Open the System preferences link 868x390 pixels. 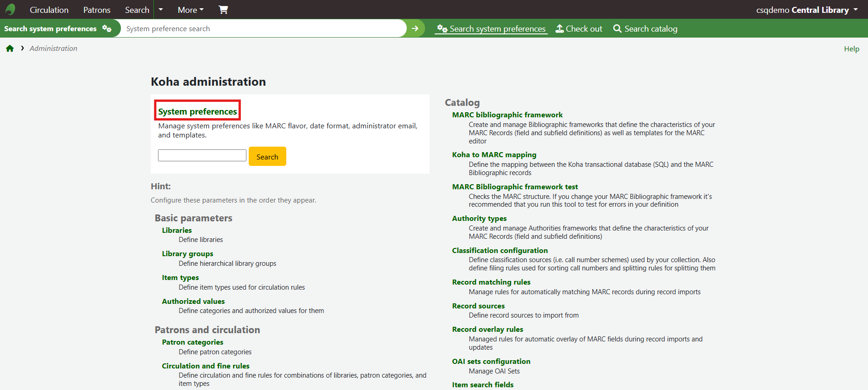point(197,111)
